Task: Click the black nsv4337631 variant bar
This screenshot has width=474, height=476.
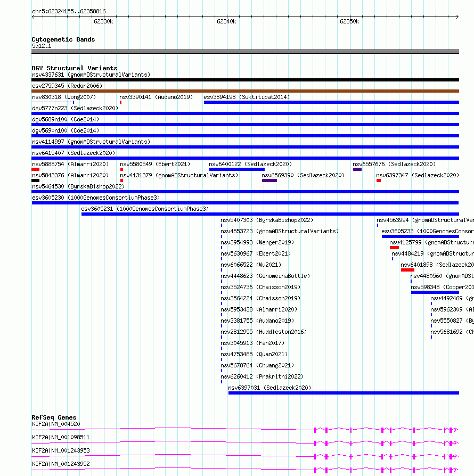Action: click(x=246, y=80)
